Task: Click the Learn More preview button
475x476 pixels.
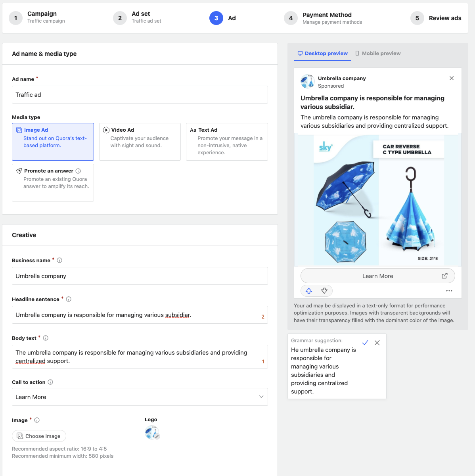Action: point(378,276)
